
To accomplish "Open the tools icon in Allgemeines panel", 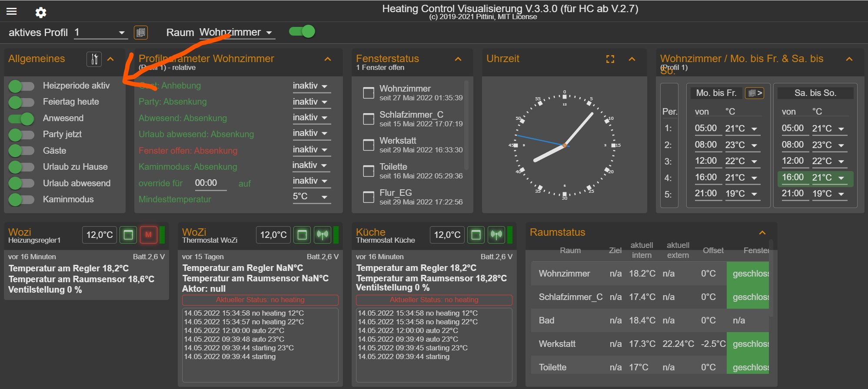I will (x=94, y=59).
